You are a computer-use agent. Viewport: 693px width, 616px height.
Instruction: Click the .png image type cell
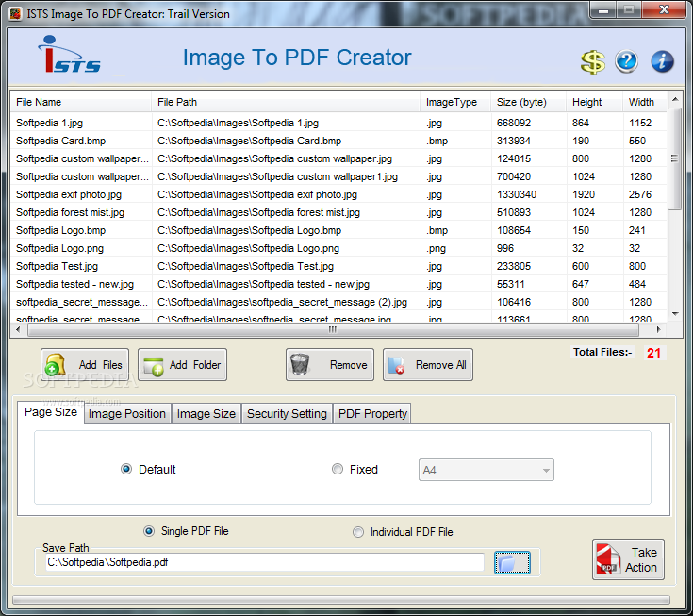coord(437,248)
